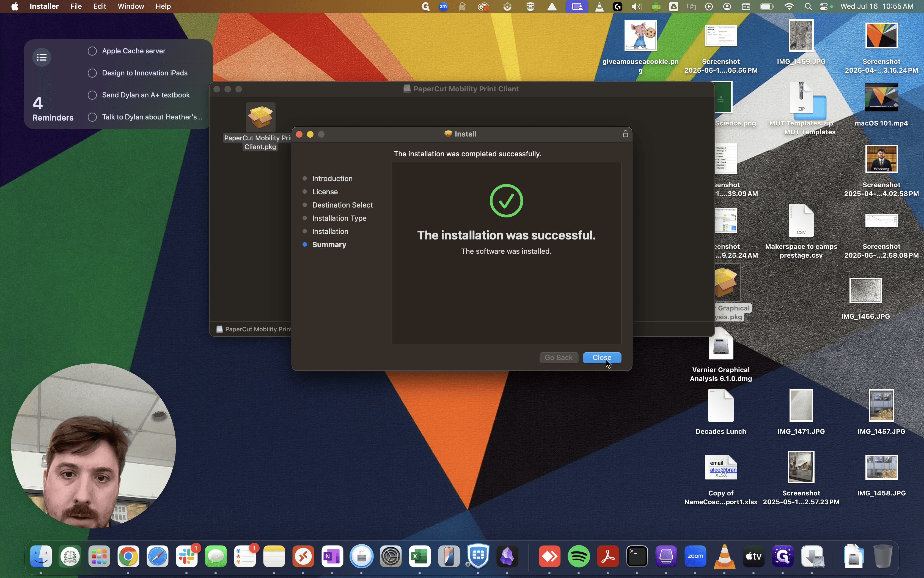Open the Wi-Fi menu in the menu bar
The image size is (924, 578).
point(789,7)
